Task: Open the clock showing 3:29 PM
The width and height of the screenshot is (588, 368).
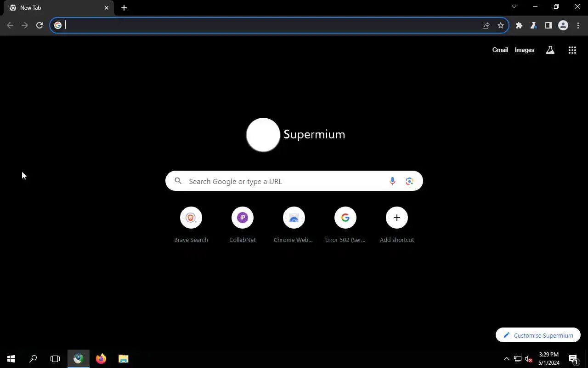Action: coord(549,359)
